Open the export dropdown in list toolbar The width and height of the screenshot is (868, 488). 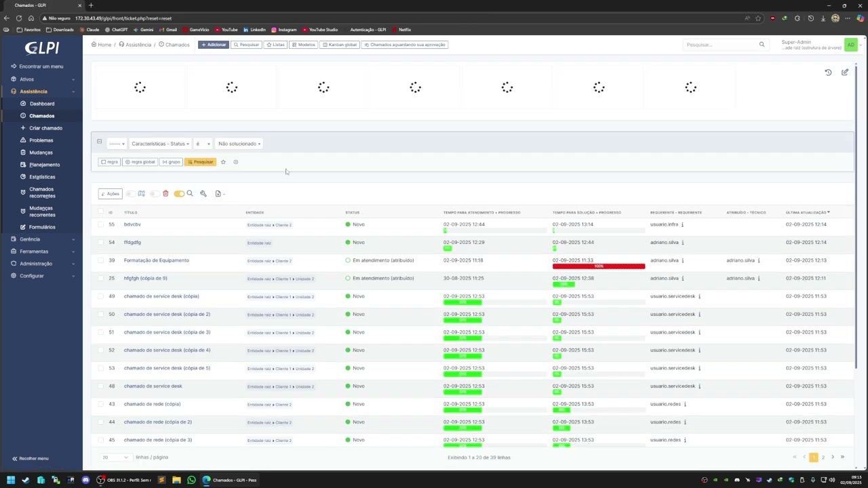click(x=219, y=194)
